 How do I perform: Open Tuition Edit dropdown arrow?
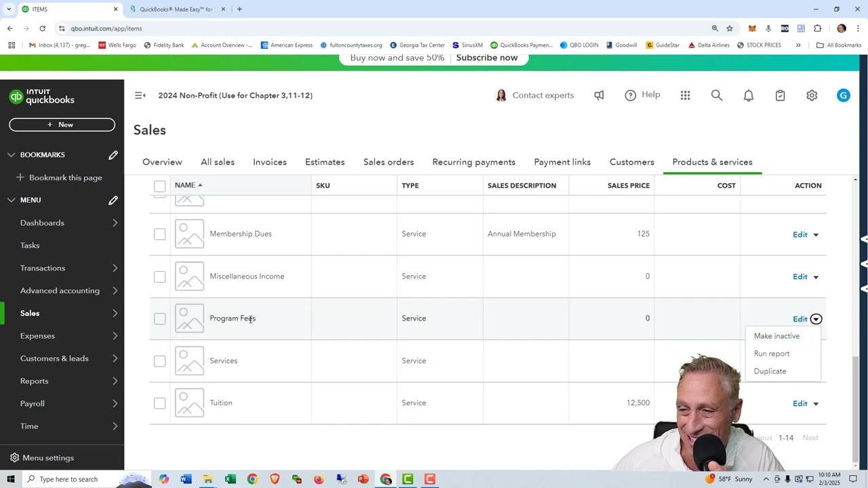[x=816, y=404]
